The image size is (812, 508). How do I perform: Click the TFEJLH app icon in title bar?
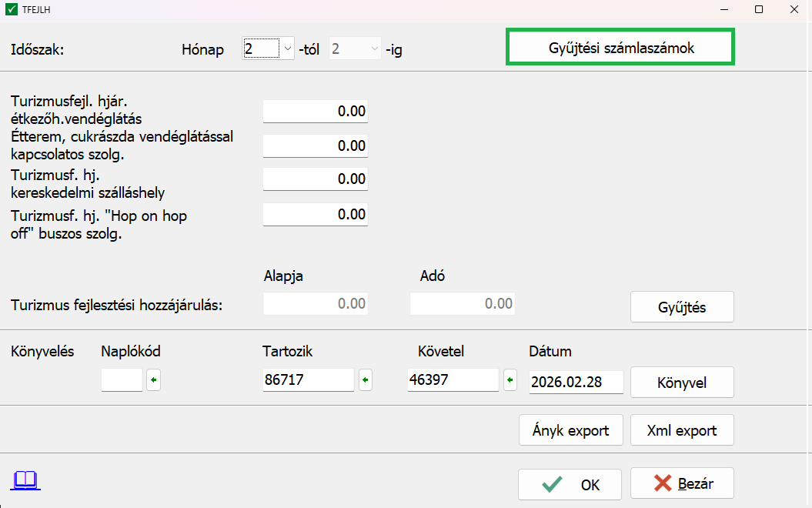12,9
